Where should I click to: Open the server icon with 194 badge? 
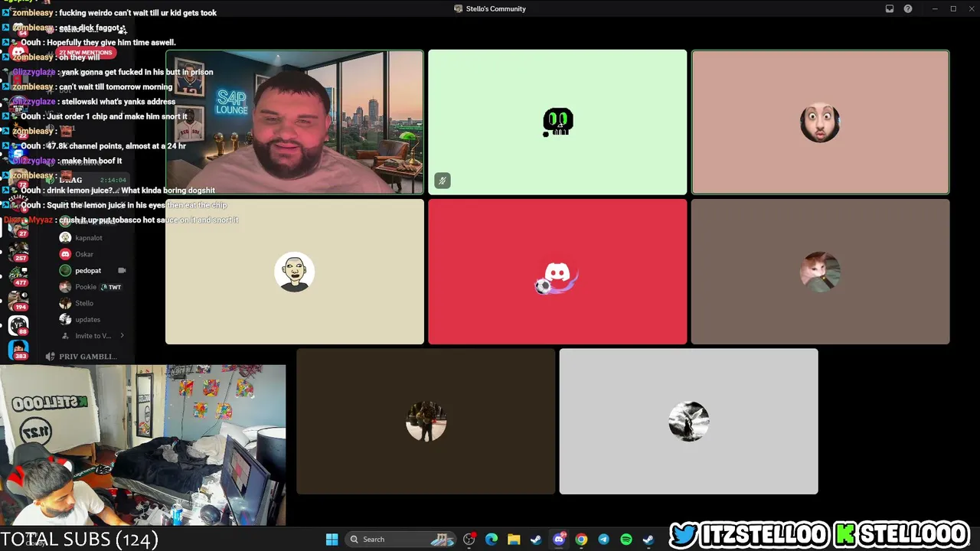[18, 300]
